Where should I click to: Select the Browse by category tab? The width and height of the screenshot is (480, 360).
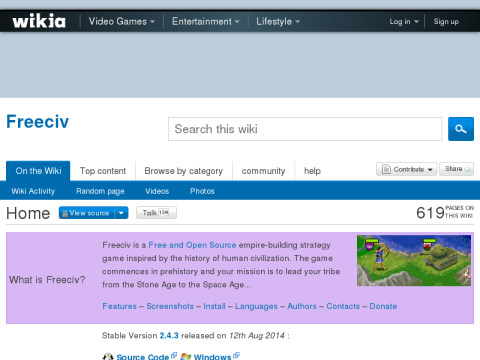(x=184, y=171)
